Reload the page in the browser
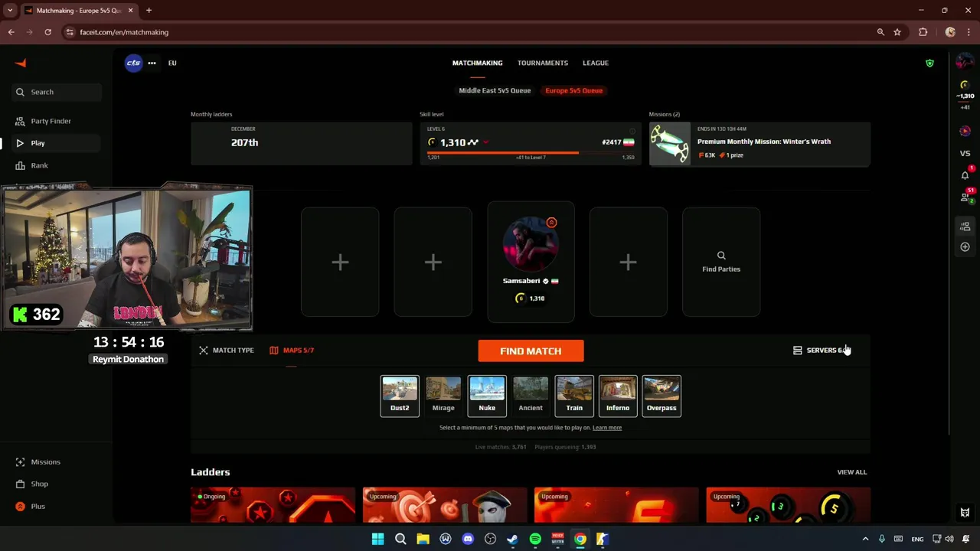 click(47, 32)
